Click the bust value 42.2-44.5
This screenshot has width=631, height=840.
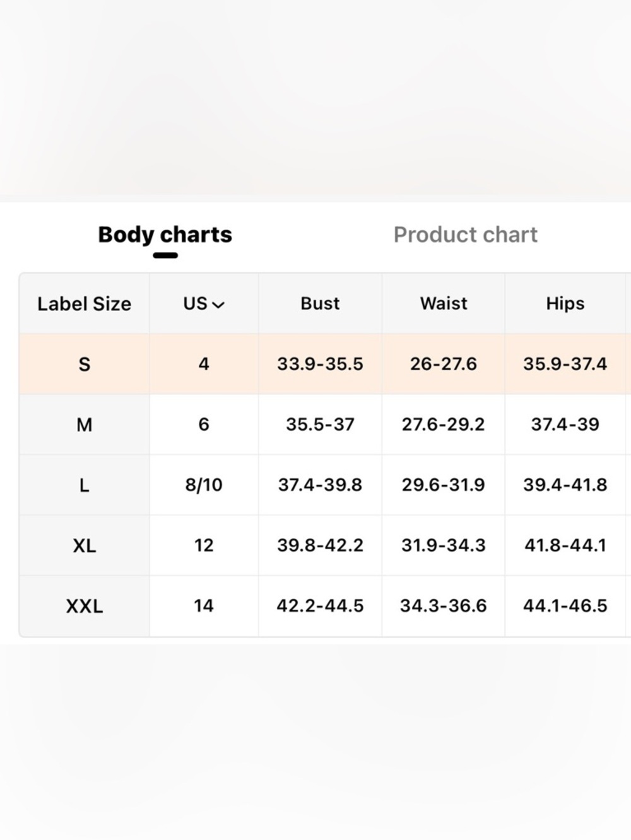click(x=320, y=605)
